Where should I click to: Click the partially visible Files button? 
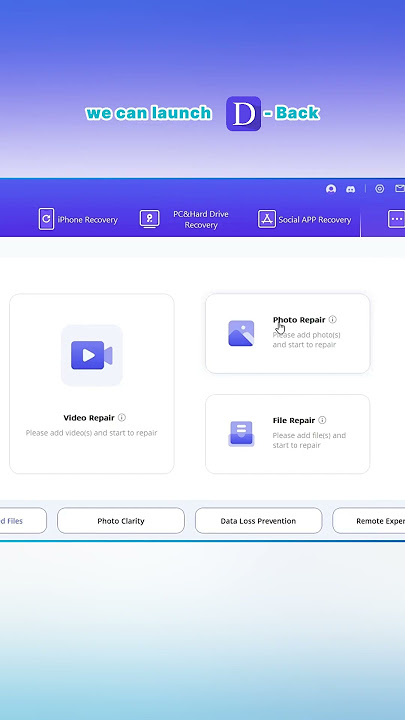pos(23,521)
